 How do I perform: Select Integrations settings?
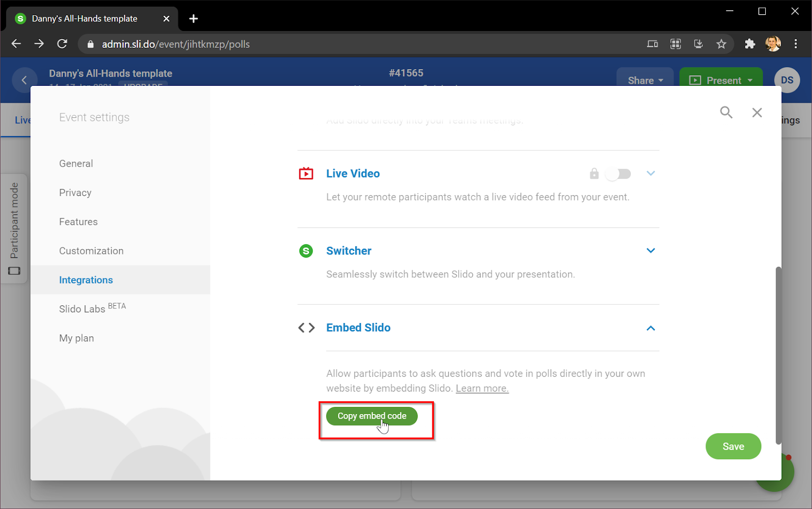tap(120, 280)
